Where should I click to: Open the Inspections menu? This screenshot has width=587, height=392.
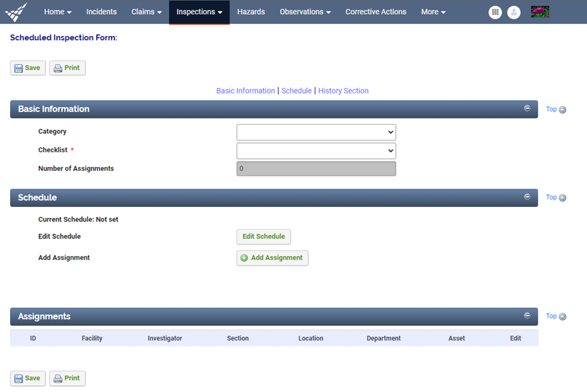(199, 11)
